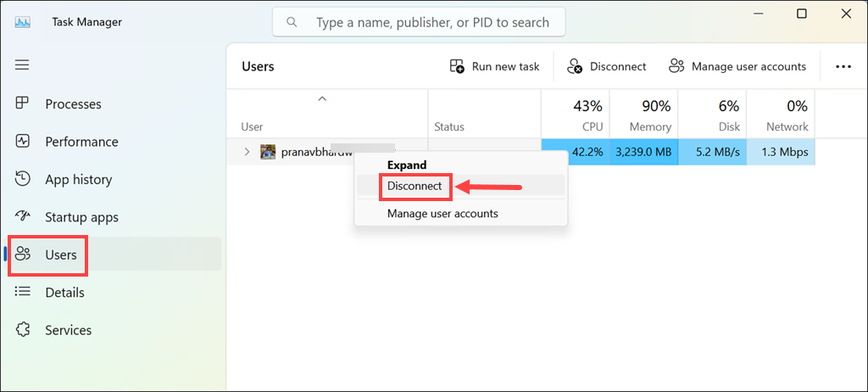The height and width of the screenshot is (392, 868).
Task: Choose Expand from the context menu
Action: [407, 165]
